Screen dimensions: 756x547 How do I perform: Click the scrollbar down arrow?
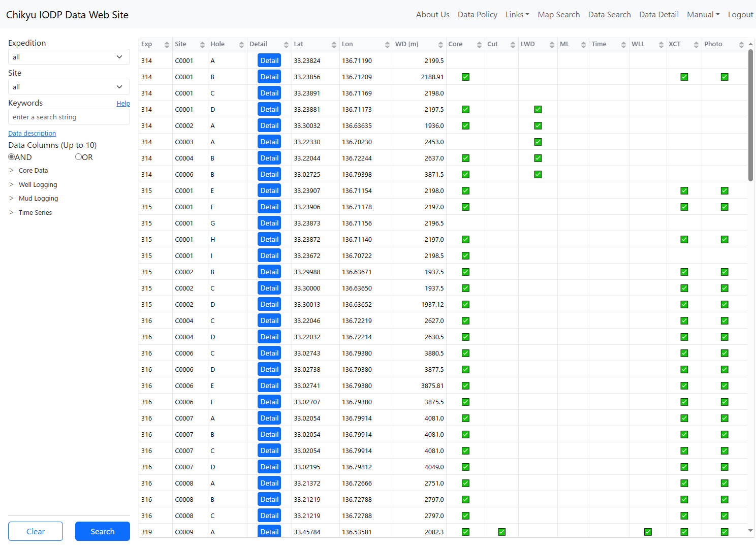[x=751, y=530]
